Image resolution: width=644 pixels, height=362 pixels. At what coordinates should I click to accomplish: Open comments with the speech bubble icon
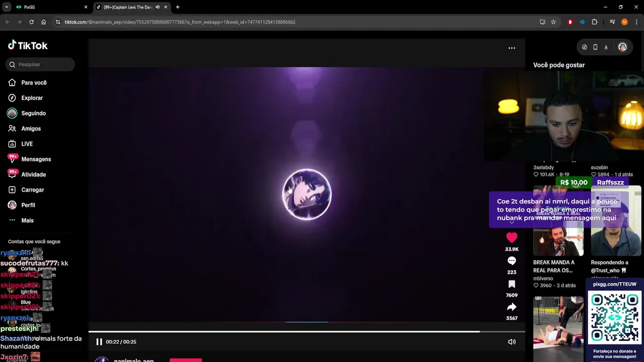coord(512,261)
